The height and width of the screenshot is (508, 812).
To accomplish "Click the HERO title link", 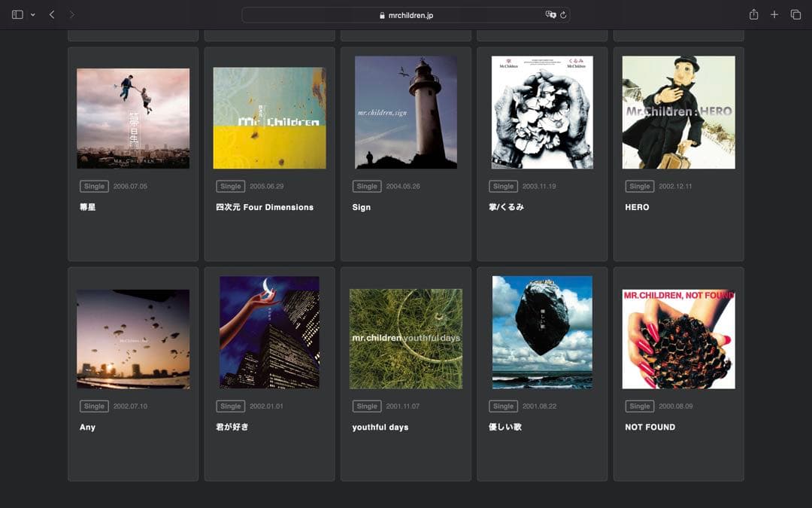I will pyautogui.click(x=637, y=207).
